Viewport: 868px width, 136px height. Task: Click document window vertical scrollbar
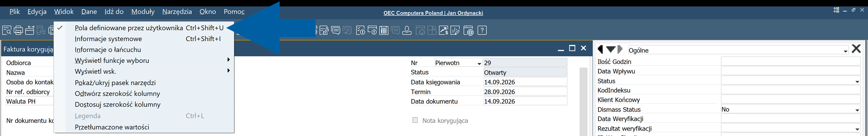pyautogui.click(x=583, y=101)
